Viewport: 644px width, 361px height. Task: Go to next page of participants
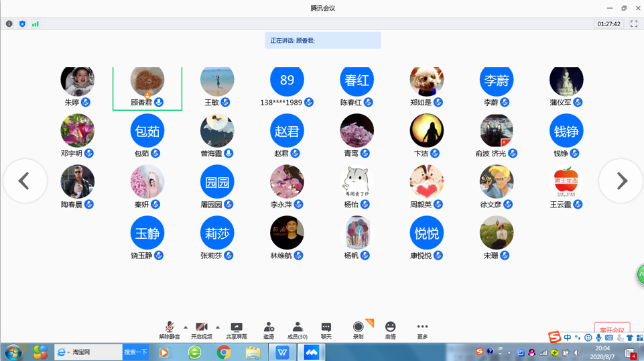coord(621,181)
